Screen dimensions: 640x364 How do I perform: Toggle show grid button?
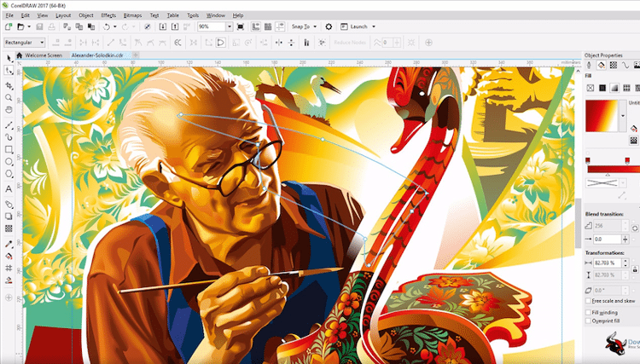268,26
